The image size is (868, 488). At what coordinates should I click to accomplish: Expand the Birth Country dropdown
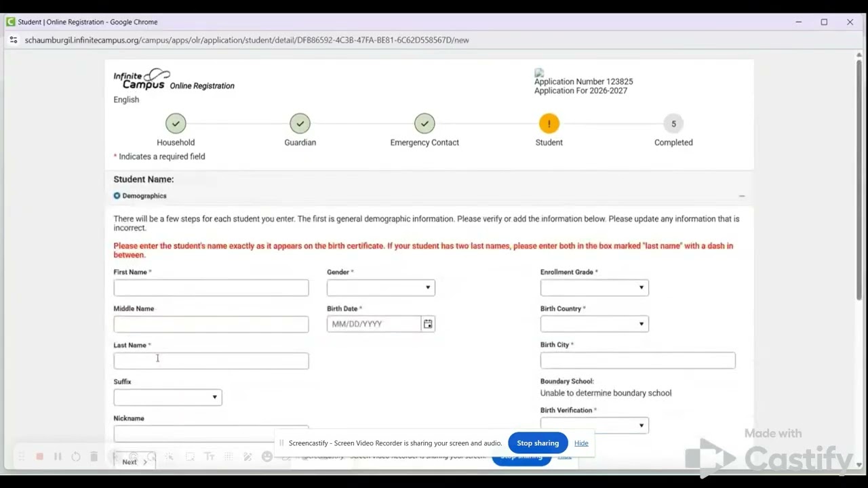(x=594, y=324)
